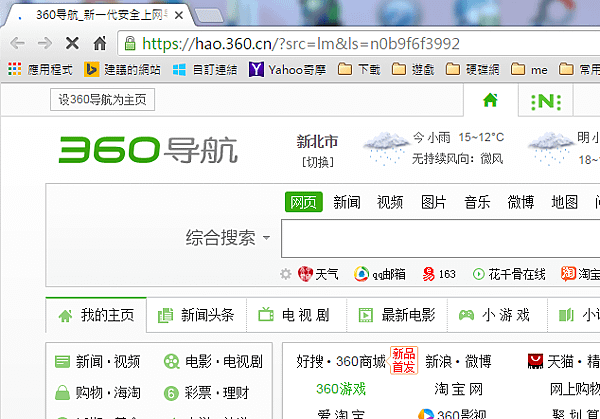Close the 360导航 browser tab
This screenshot has width=600, height=419.
coord(179,15)
